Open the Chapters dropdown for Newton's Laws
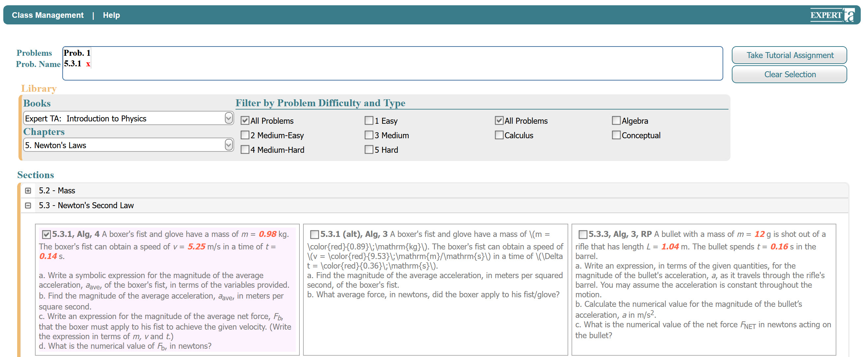Screen dimensions: 868x357 pos(229,145)
